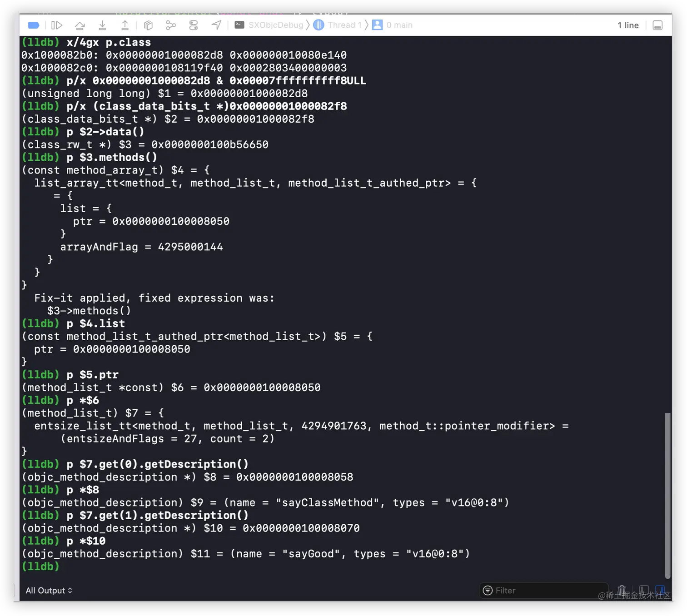Select the 0 main stack frame

point(393,25)
